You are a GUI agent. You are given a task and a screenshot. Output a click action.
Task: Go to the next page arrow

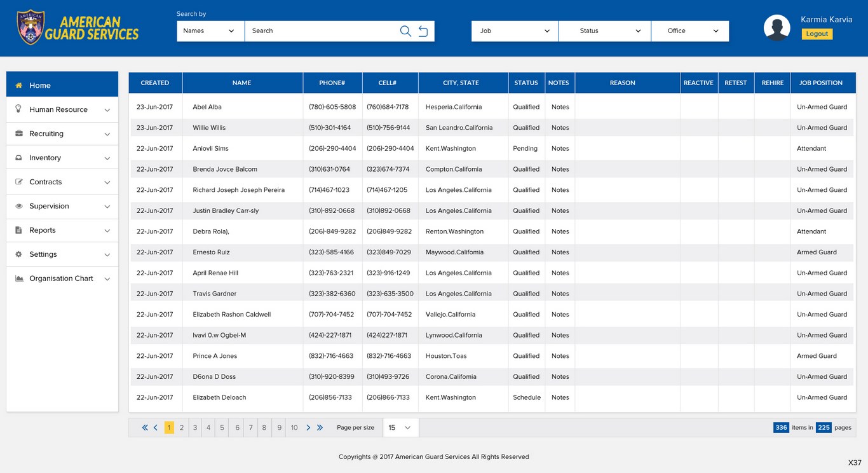point(308,428)
